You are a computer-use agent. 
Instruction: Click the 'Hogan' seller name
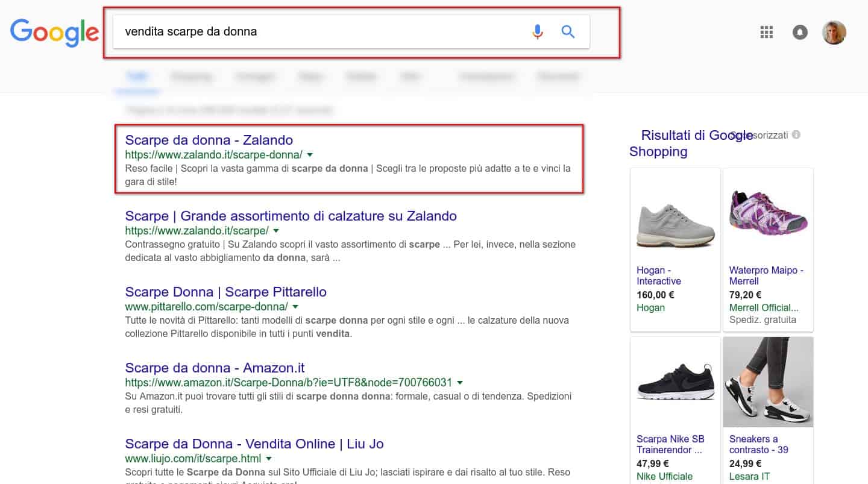[x=651, y=307]
